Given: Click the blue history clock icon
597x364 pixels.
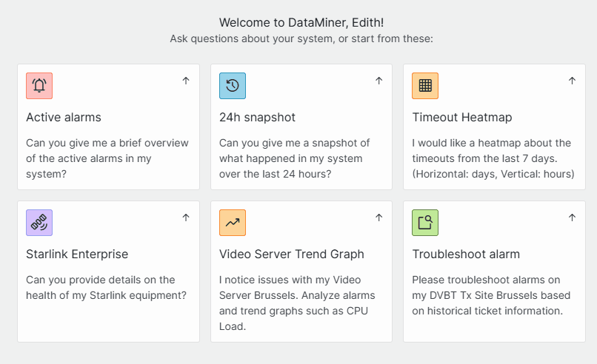Looking at the screenshot, I should (233, 86).
